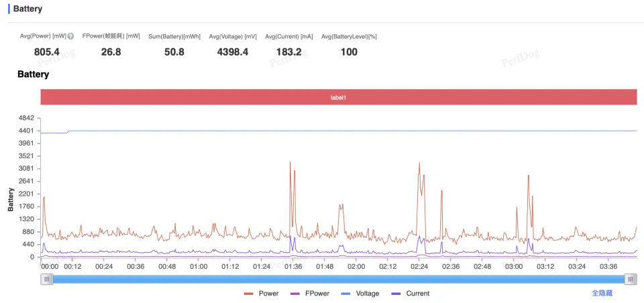Click the right handle of range slider
Image resolution: width=644 pixels, height=303 pixels.
pyautogui.click(x=630, y=279)
